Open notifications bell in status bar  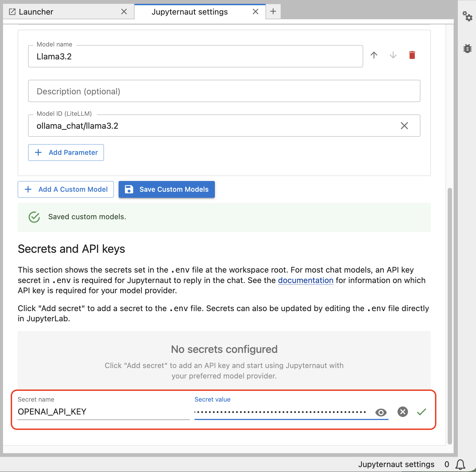pos(460,465)
